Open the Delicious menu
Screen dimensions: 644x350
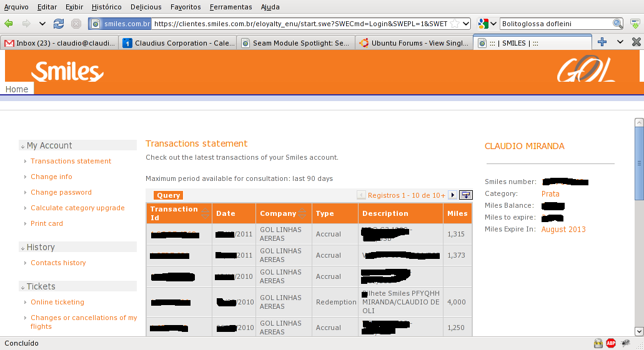[x=146, y=7]
